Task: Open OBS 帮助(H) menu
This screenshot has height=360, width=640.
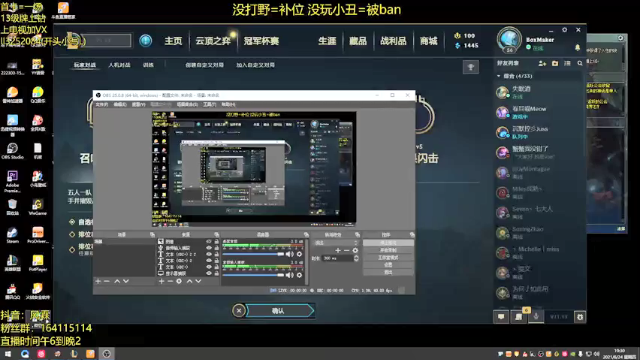Action: point(228,104)
